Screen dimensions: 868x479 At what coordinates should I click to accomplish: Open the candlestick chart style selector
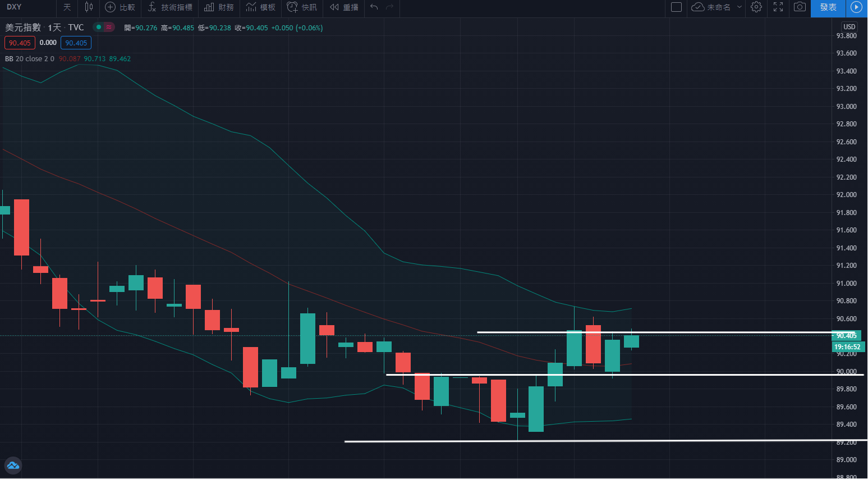pos(89,7)
